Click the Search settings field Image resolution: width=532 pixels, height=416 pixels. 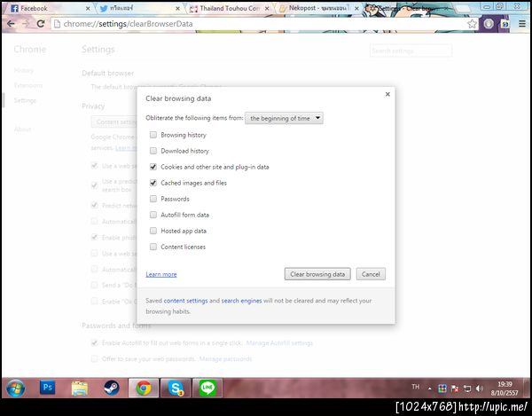coord(411,51)
